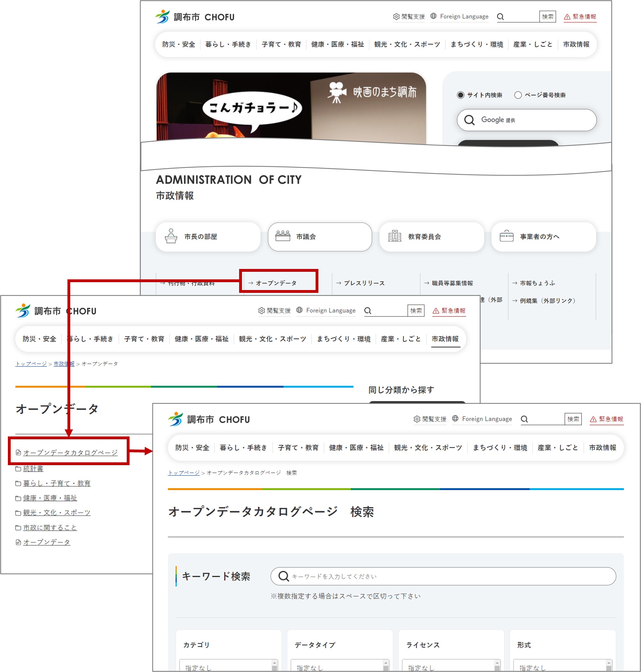This screenshot has height=672, width=641.
Task: Click the 形式 list scrollbar up arrow
Action: [x=608, y=663]
